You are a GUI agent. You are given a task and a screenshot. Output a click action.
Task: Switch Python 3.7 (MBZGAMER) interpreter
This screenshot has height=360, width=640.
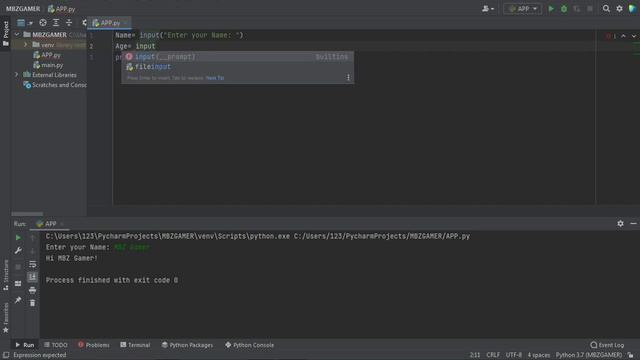coord(589,355)
